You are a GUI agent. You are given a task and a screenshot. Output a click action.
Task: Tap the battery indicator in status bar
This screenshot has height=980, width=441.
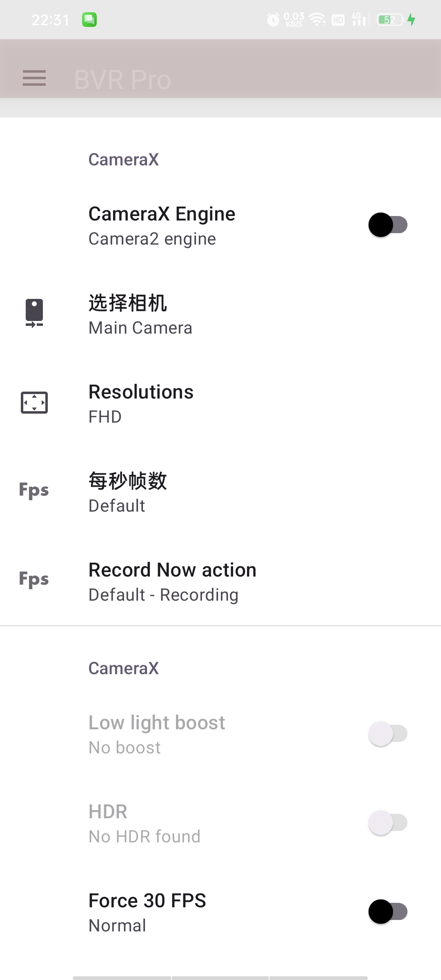[x=390, y=20]
